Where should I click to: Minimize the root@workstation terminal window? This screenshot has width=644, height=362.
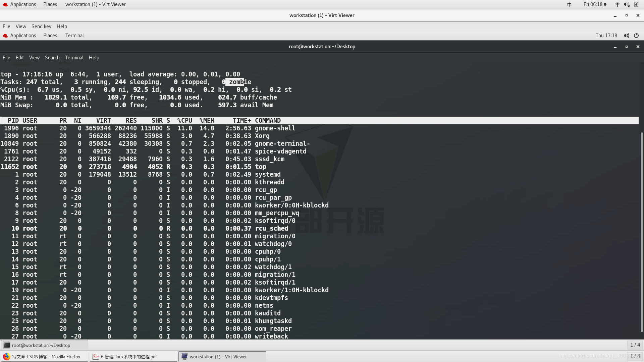coord(615,47)
